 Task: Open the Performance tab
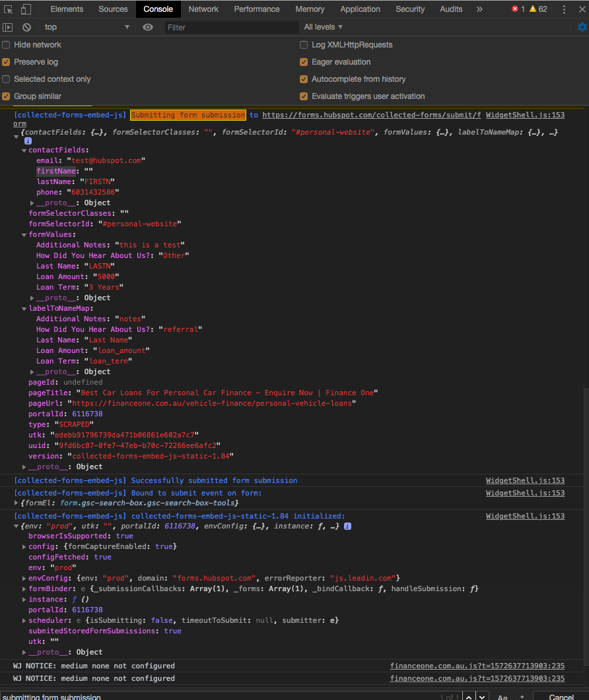pyautogui.click(x=256, y=9)
